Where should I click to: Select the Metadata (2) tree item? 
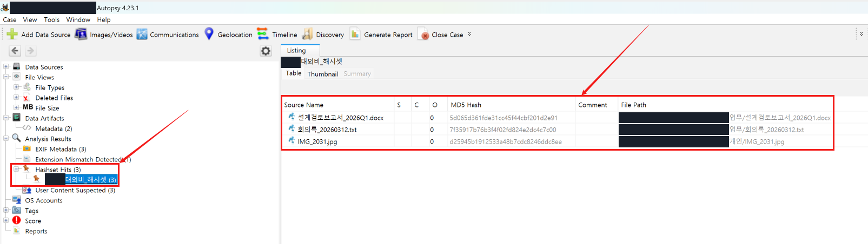coord(54,128)
